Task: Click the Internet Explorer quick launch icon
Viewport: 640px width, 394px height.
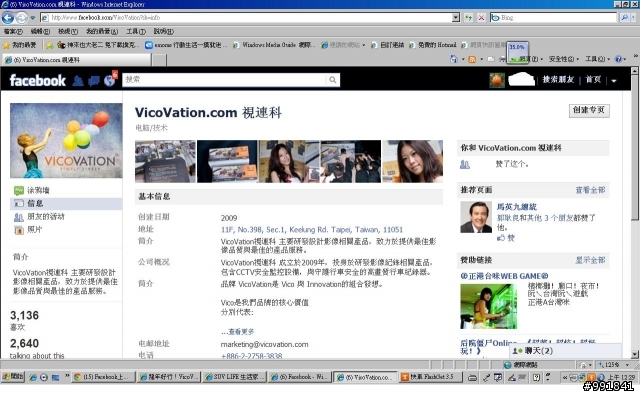Action: click(33, 377)
